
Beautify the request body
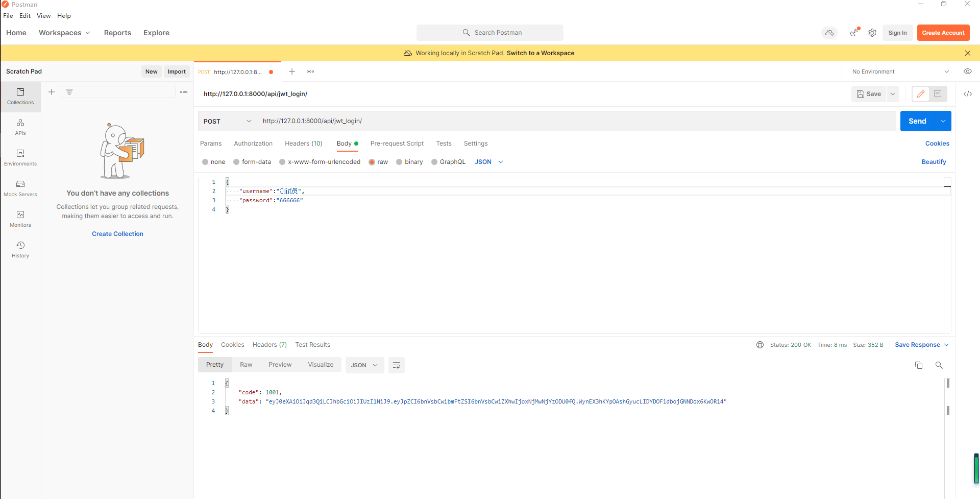(934, 162)
